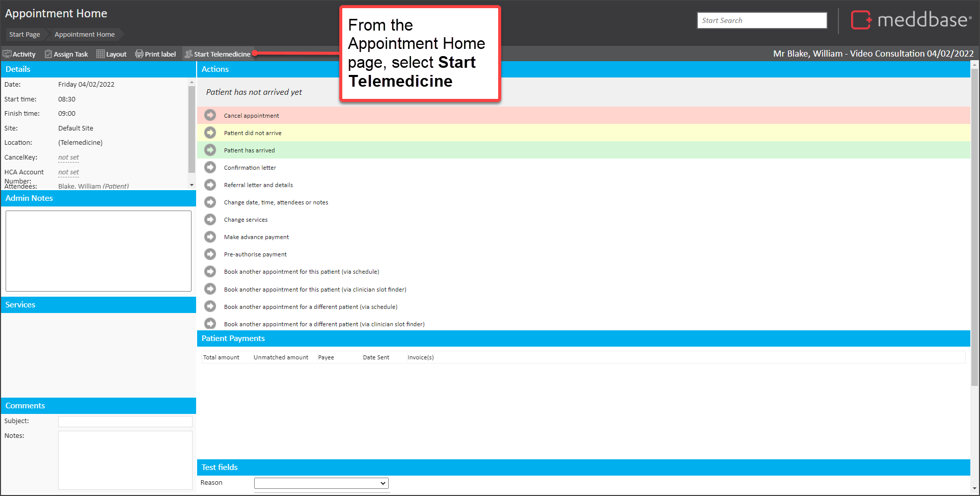Screen dimensions: 980x496
Task: Open the Reason dropdown
Action: pyautogui.click(x=321, y=483)
